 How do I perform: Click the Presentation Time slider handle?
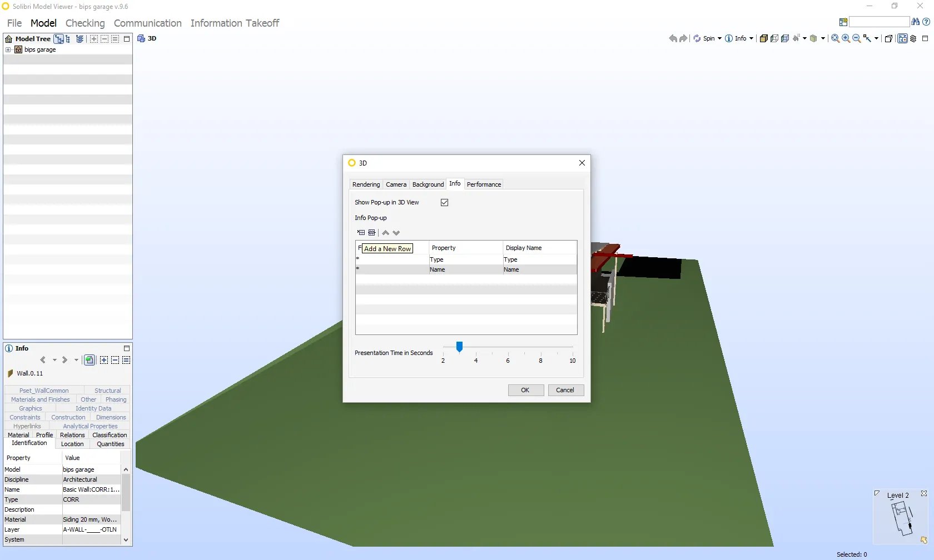click(x=459, y=347)
